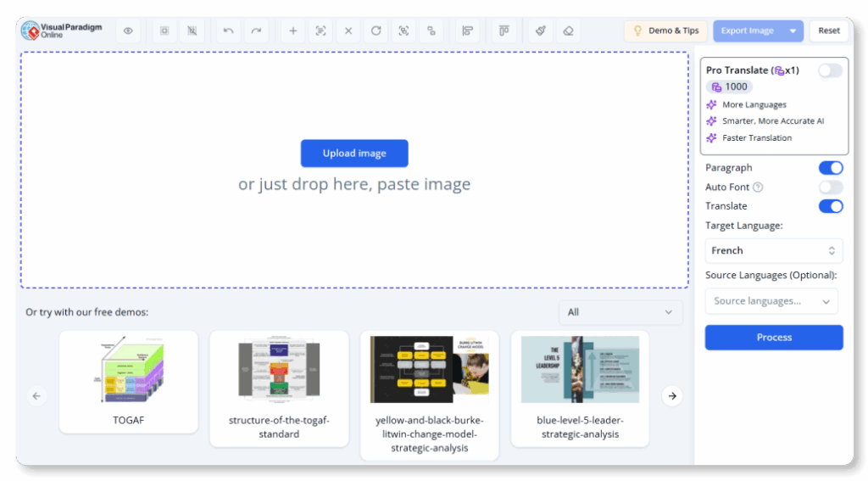
Task: Click the blue Upload image button
Action: (x=354, y=154)
